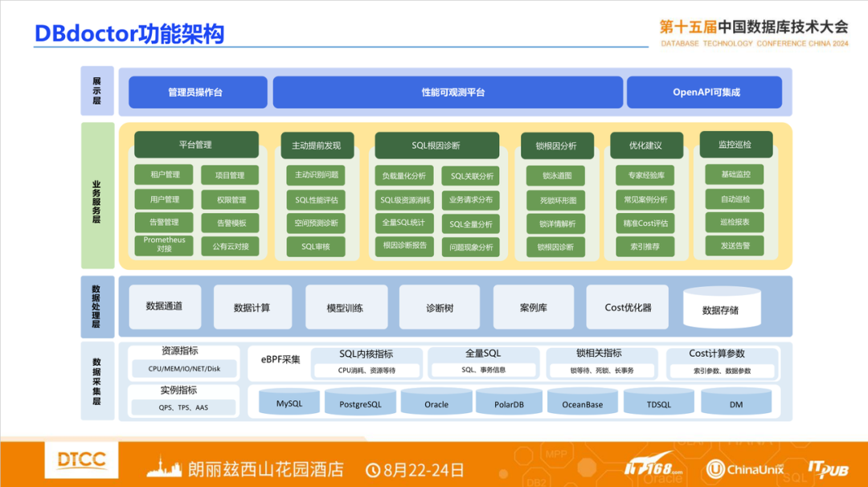Click the QPS、TPS、AAS label
Screen dimensions: 868x487
coord(184,407)
